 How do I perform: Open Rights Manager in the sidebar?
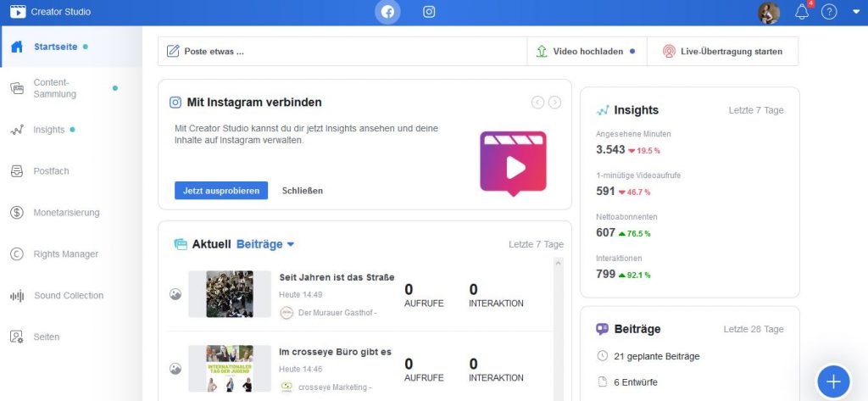(71, 254)
